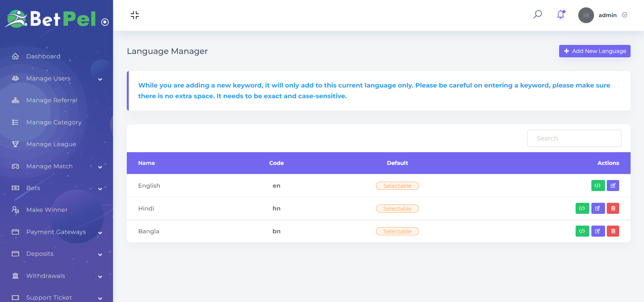Click the Support Ticket icon

coord(15,298)
